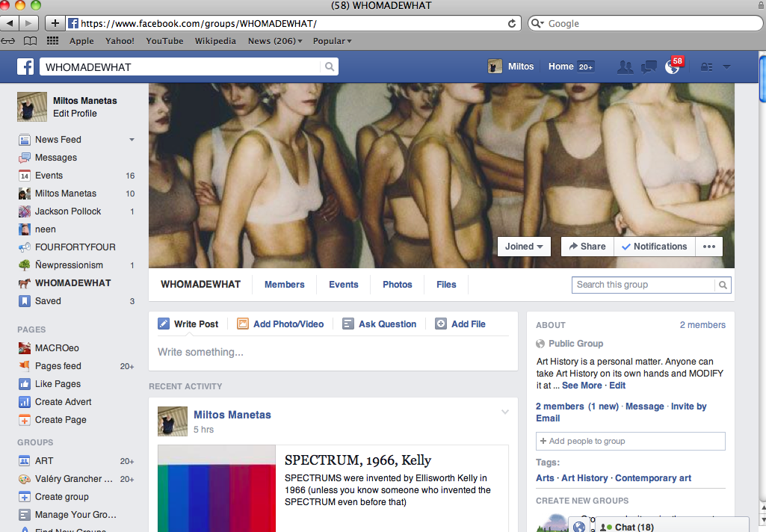The image size is (766, 532).
Task: Open Jackson Pollock in the sidebar
Action: 68,211
